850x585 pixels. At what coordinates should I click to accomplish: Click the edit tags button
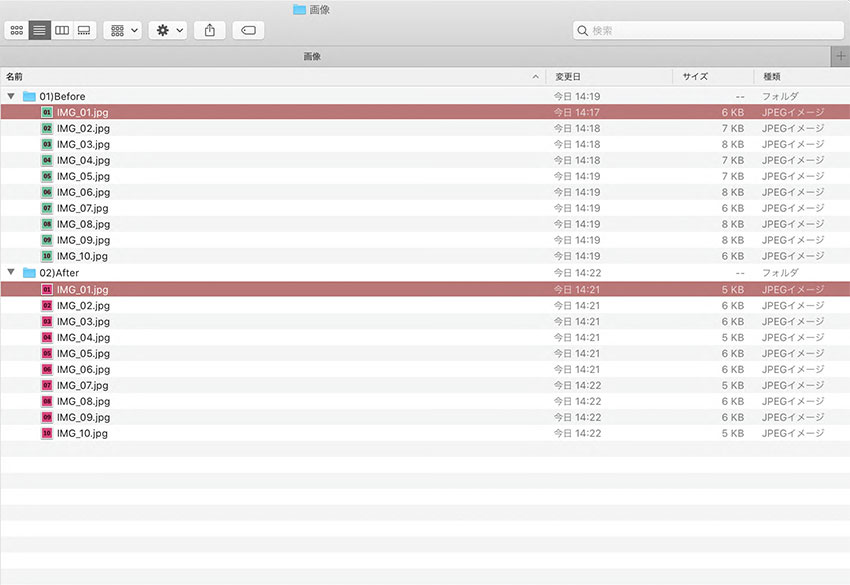[248, 30]
